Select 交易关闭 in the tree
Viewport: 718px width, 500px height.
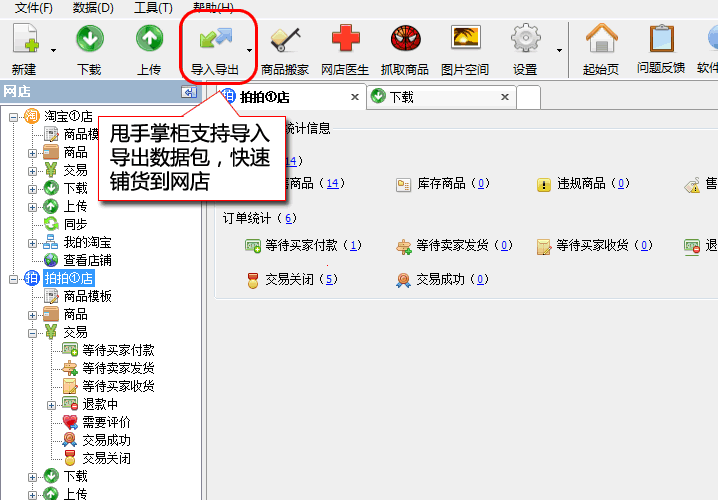click(106, 458)
